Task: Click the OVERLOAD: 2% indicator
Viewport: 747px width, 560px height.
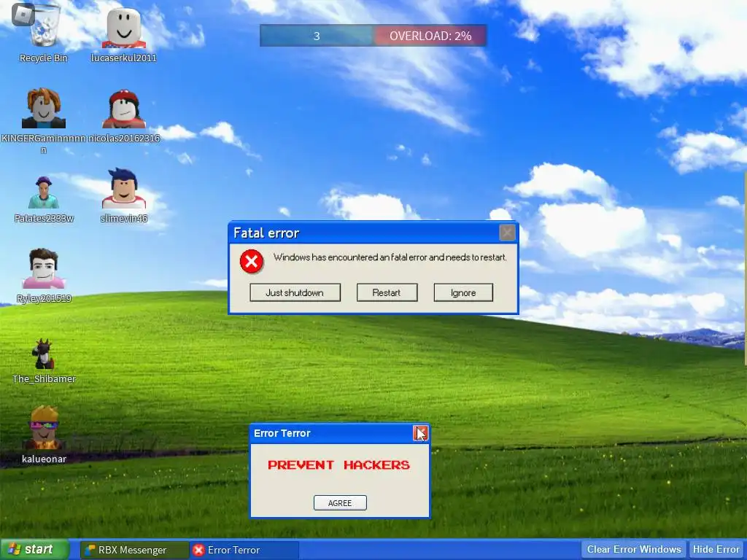Action: (430, 36)
